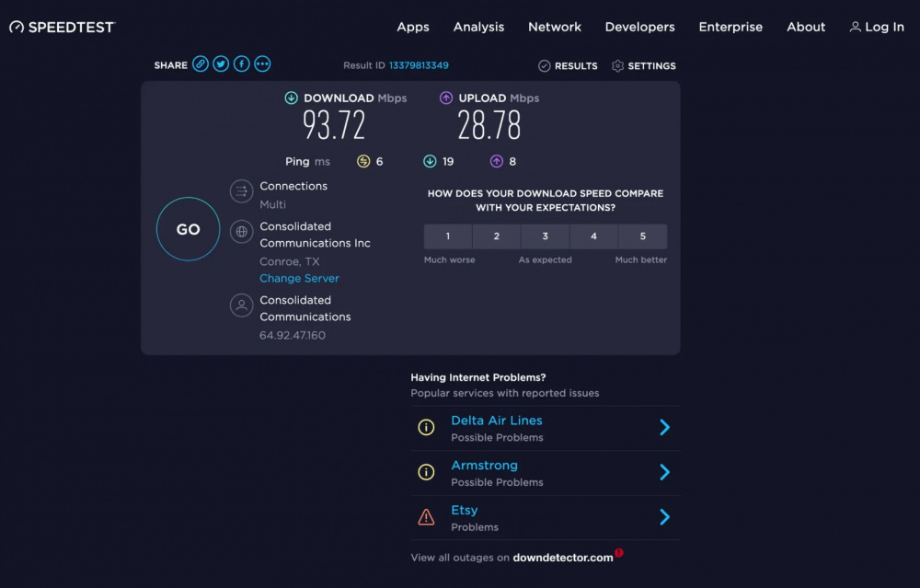Open the Apps menu

coord(413,27)
